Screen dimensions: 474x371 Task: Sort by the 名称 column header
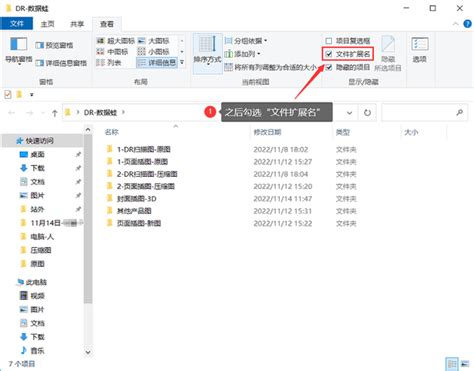tap(112, 132)
